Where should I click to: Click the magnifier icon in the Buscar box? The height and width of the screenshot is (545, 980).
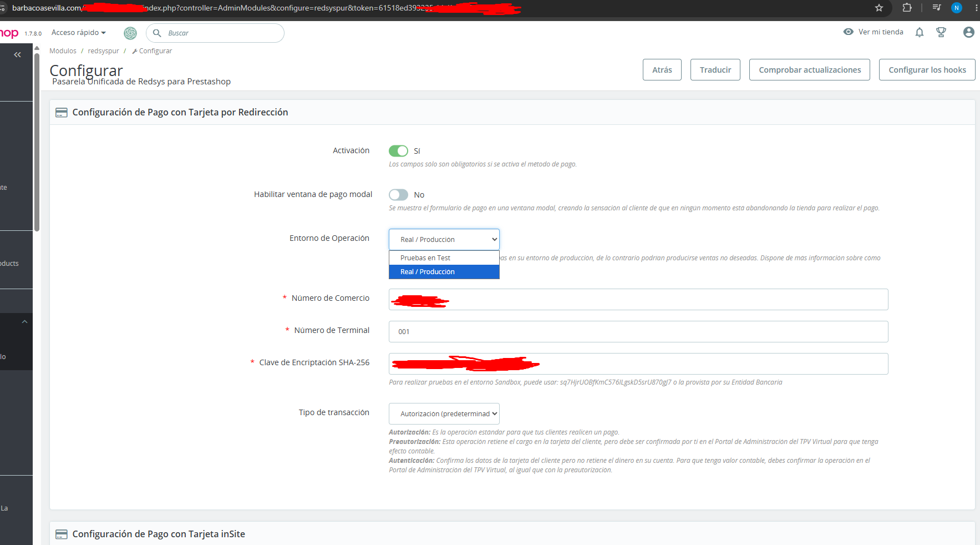point(157,33)
